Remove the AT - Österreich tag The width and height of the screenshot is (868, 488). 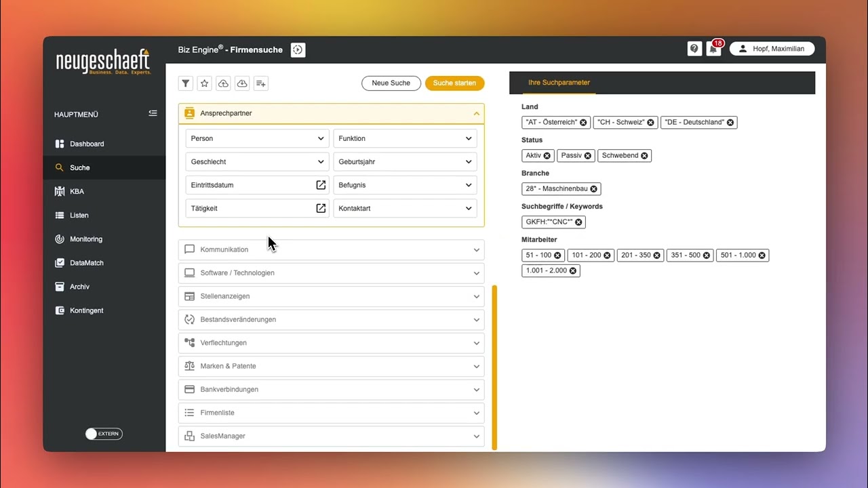(583, 123)
